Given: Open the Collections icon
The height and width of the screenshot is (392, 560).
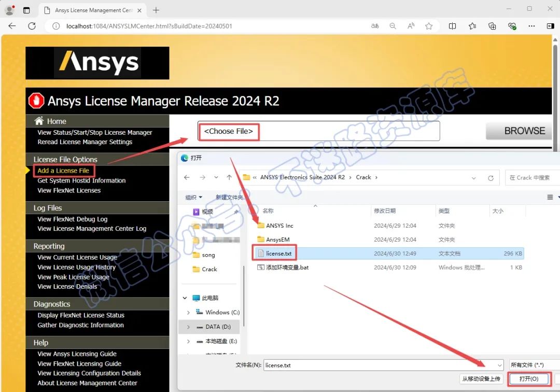Looking at the screenshot, I should coord(492,26).
